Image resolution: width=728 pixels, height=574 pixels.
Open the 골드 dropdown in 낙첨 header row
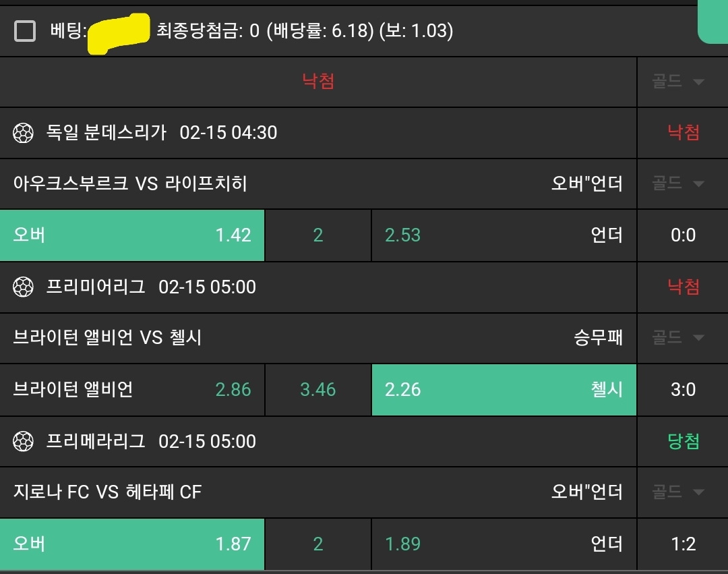[x=678, y=82]
